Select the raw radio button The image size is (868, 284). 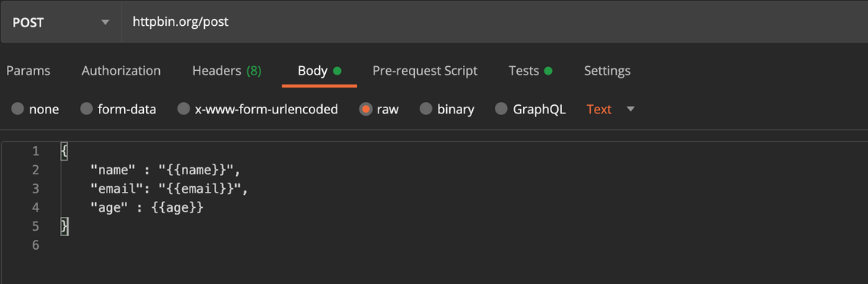pos(365,109)
